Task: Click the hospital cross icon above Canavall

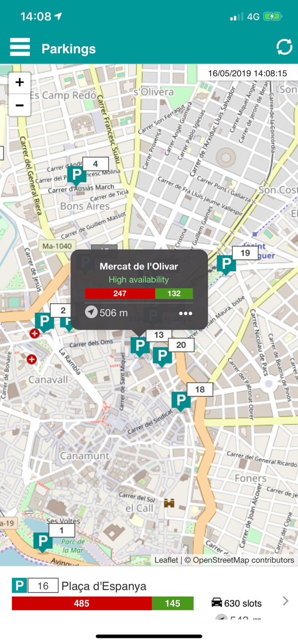Action: pyautogui.click(x=31, y=359)
